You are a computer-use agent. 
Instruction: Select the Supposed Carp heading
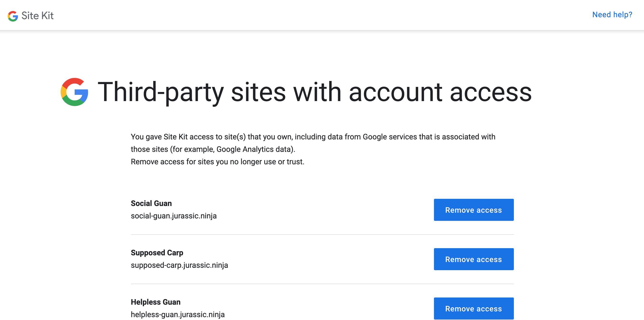pos(157,253)
